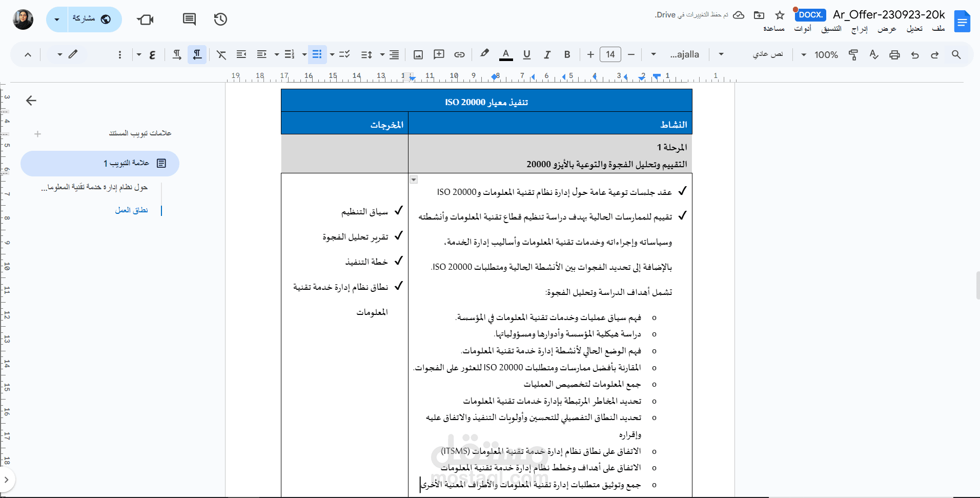Open the profile avatar
The height and width of the screenshot is (498, 980).
pos(23,19)
